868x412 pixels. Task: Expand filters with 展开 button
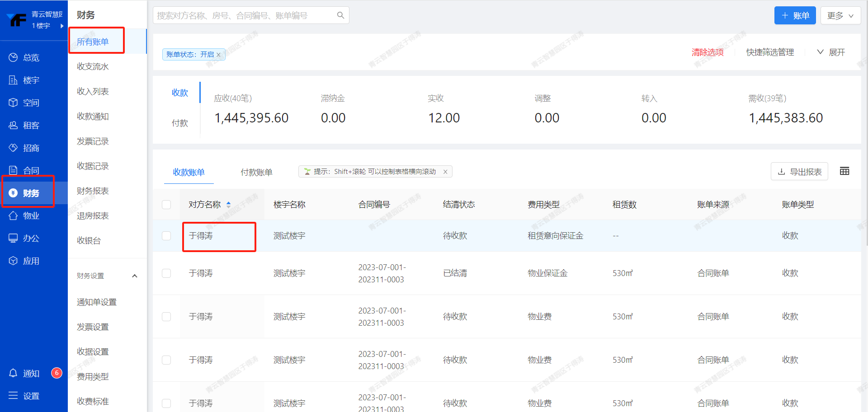(831, 52)
